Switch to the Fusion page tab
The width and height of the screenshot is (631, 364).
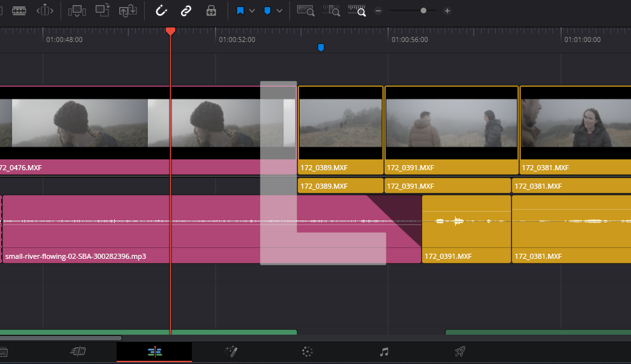231,351
